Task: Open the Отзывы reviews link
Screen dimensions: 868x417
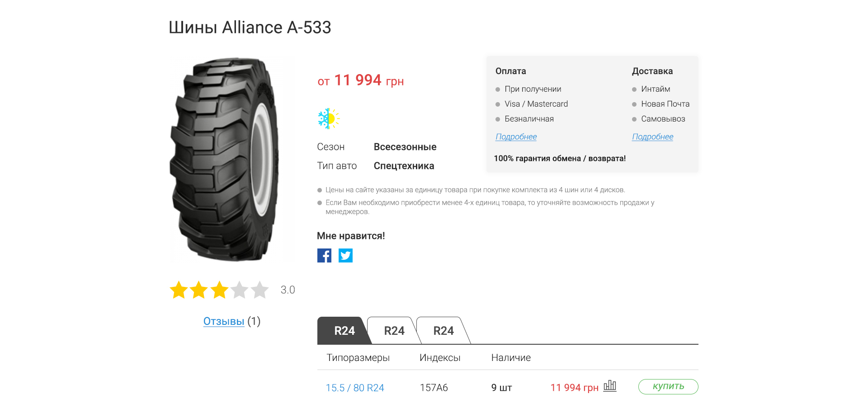Action: click(224, 321)
